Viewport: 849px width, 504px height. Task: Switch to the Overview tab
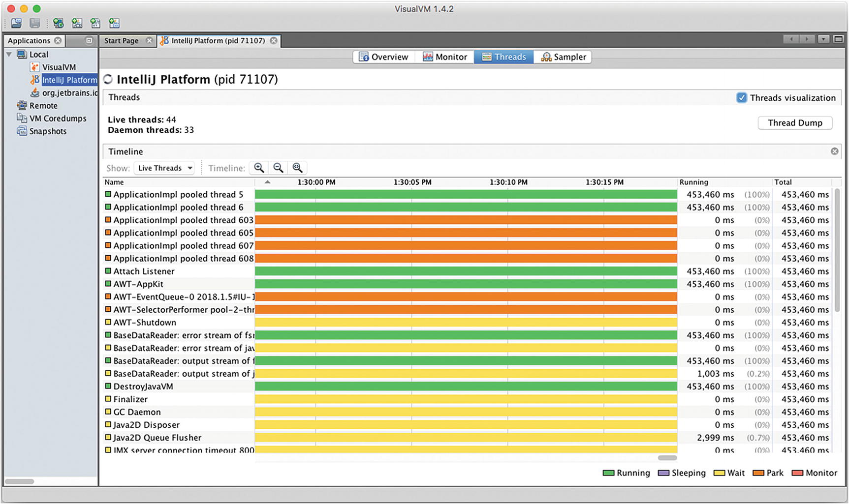coord(384,57)
